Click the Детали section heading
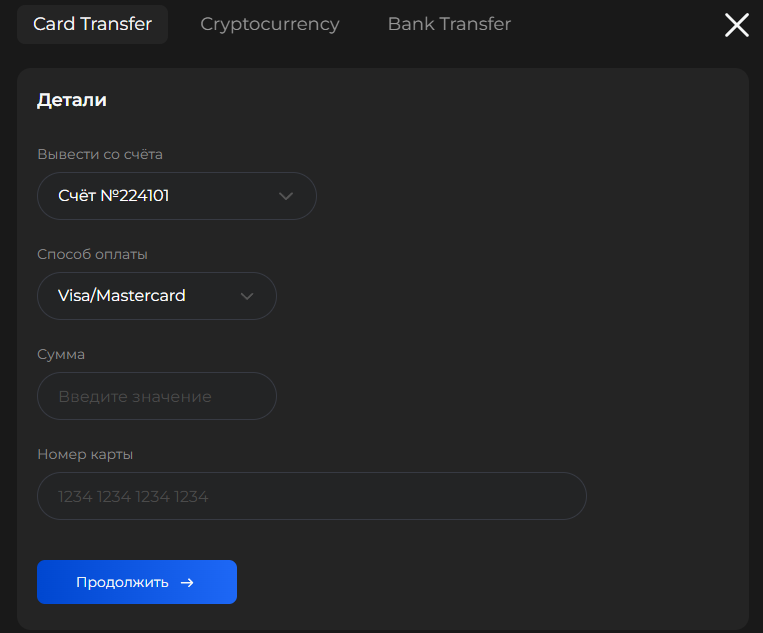The width and height of the screenshot is (763, 633). (x=72, y=100)
